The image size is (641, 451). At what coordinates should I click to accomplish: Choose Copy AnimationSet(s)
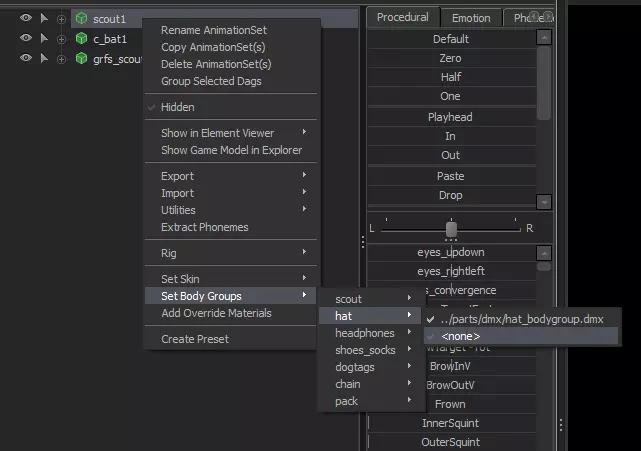[x=231, y=47]
